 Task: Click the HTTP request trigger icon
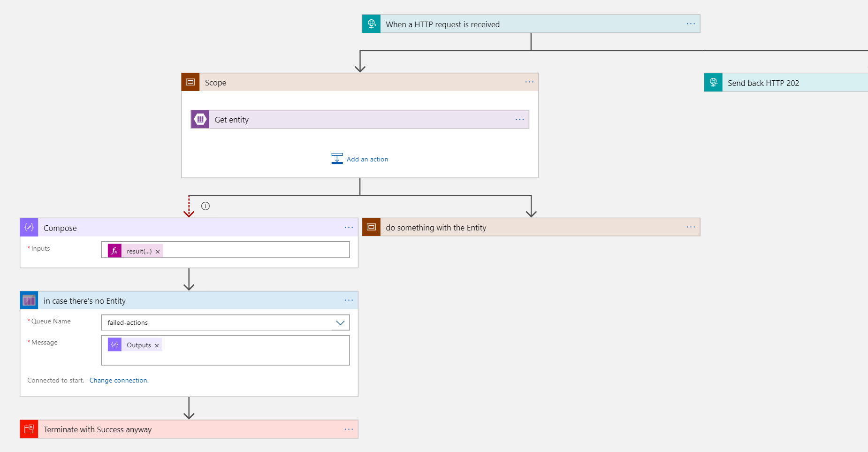371,24
